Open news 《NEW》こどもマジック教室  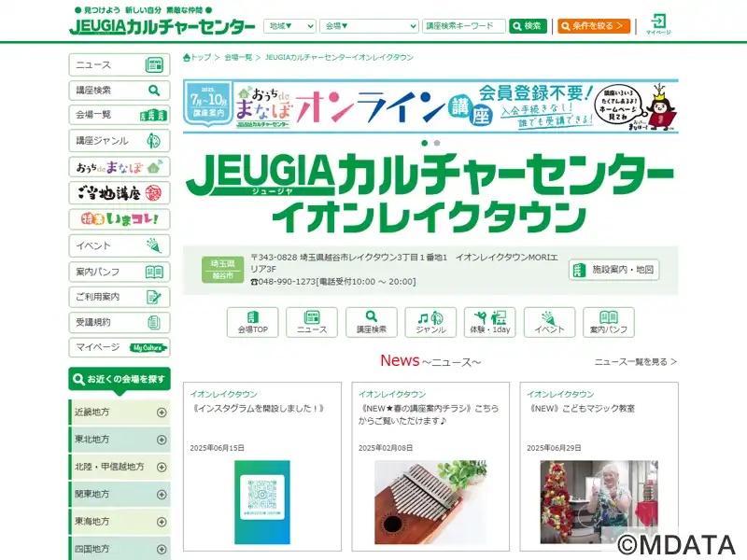[581, 408]
